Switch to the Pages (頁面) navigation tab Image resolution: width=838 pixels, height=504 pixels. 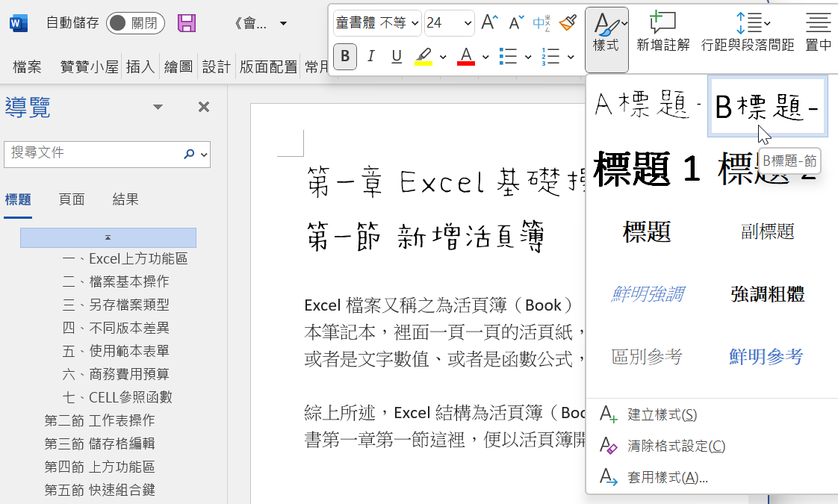[72, 200]
